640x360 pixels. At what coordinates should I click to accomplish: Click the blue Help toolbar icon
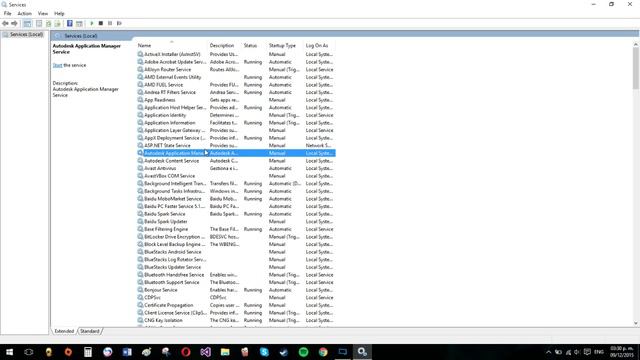(70, 23)
